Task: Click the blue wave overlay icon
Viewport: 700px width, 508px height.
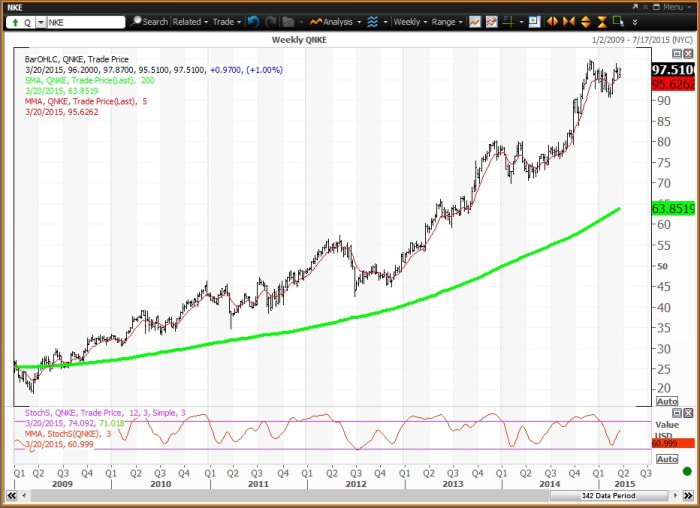Action: coord(372,21)
